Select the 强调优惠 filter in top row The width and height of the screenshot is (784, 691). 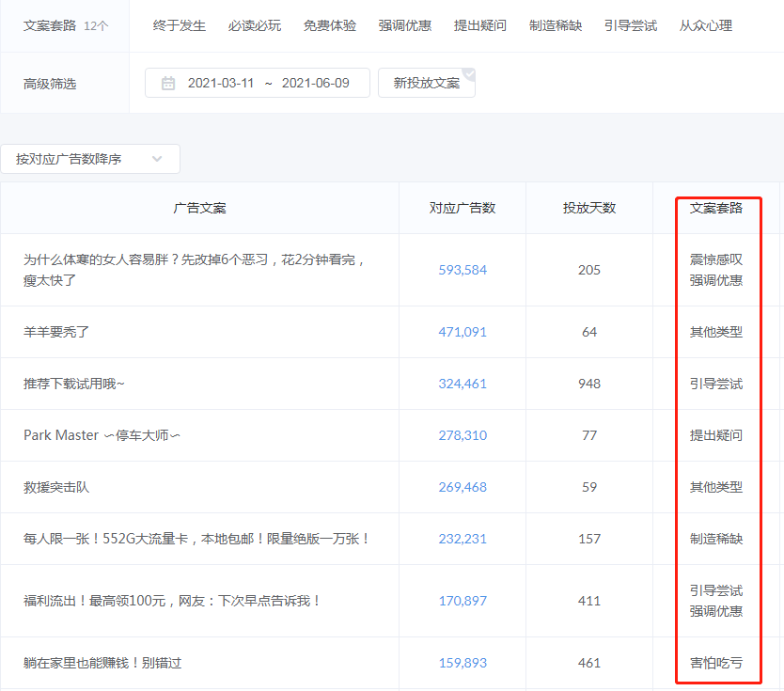(x=405, y=25)
